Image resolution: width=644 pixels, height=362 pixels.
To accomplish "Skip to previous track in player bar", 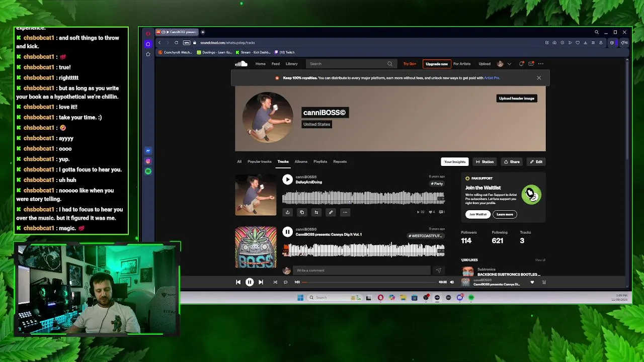I will point(238,282).
